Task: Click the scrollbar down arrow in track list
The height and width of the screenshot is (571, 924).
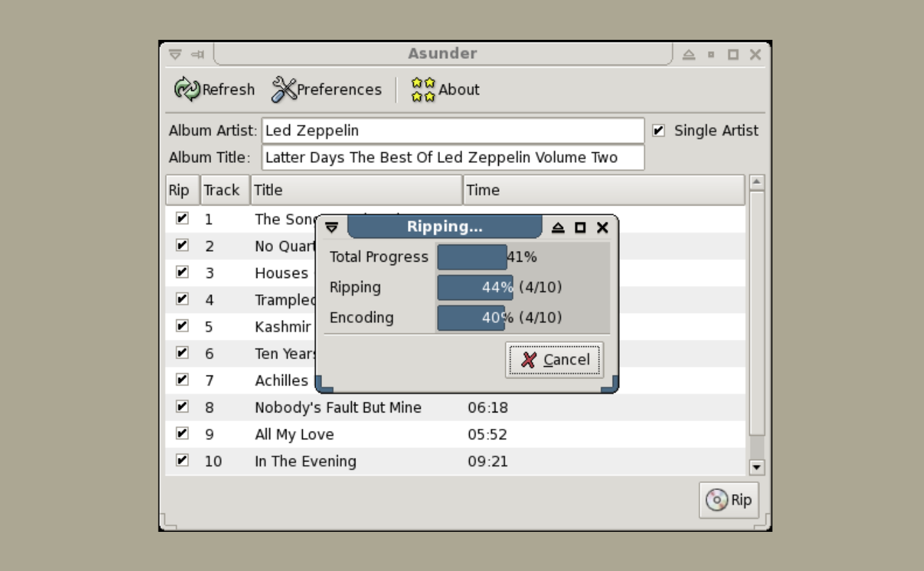Action: click(x=757, y=467)
